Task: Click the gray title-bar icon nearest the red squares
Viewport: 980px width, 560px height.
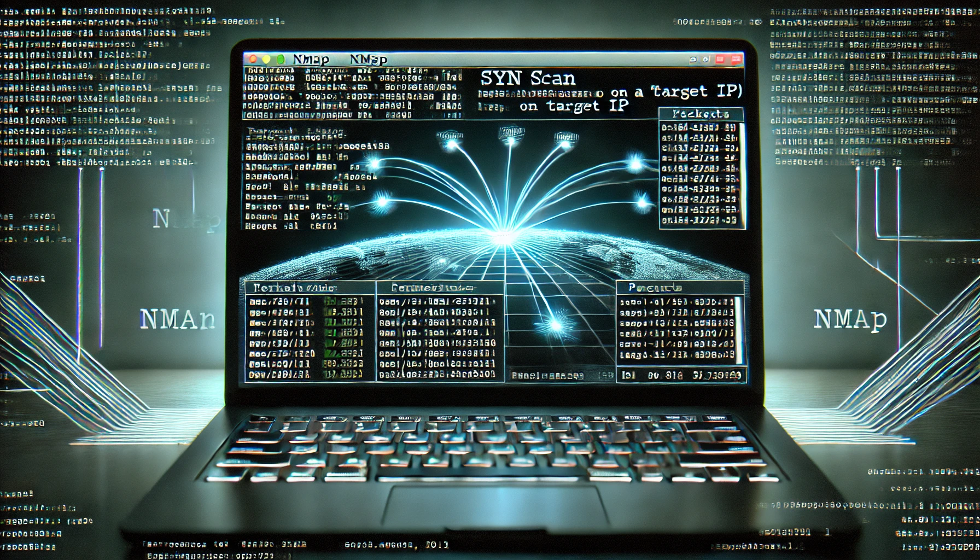Action: click(x=705, y=60)
